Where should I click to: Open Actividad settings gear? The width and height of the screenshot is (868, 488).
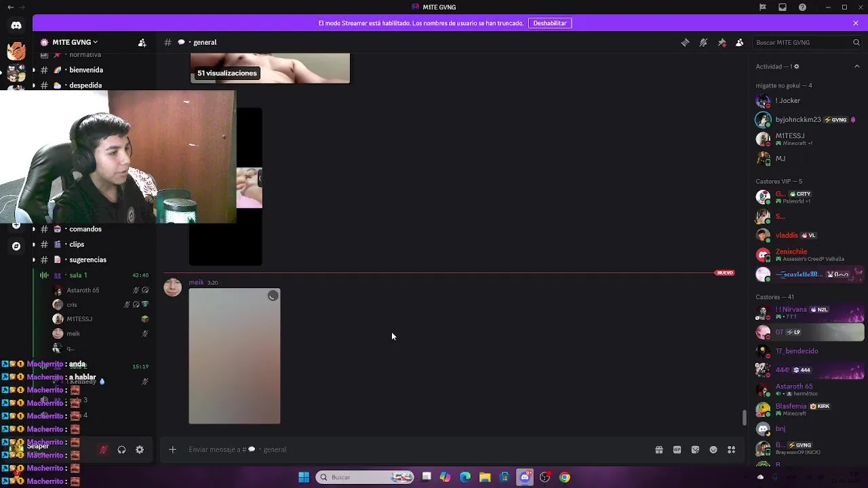coord(796,66)
